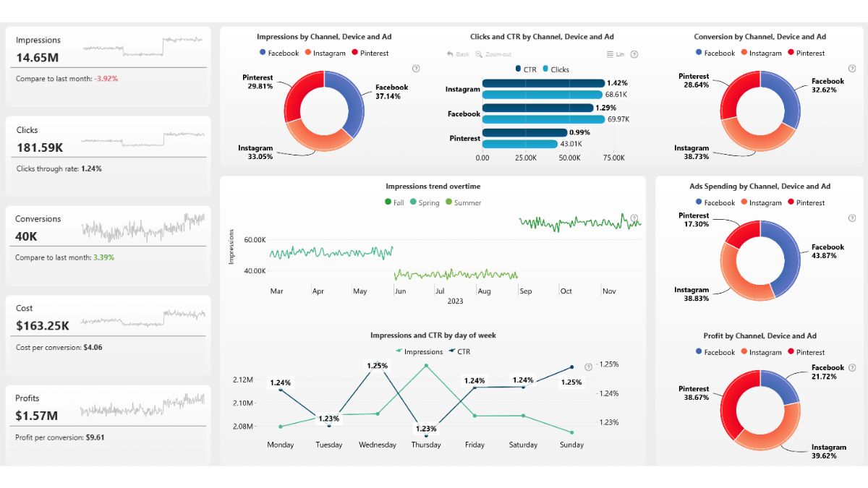Viewport: 868px width, 488px height.
Task: Click the Pinterest 29.81% label in Impressions donut
Action: pyautogui.click(x=258, y=82)
